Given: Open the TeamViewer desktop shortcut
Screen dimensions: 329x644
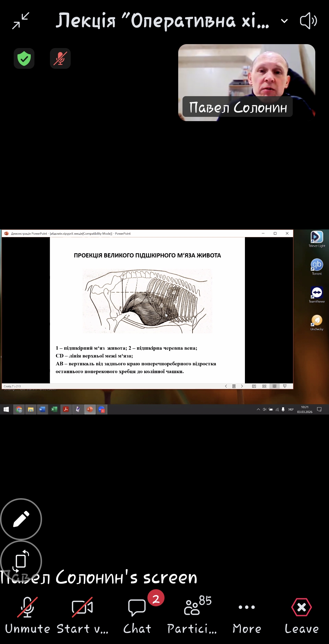Looking at the screenshot, I should [317, 294].
